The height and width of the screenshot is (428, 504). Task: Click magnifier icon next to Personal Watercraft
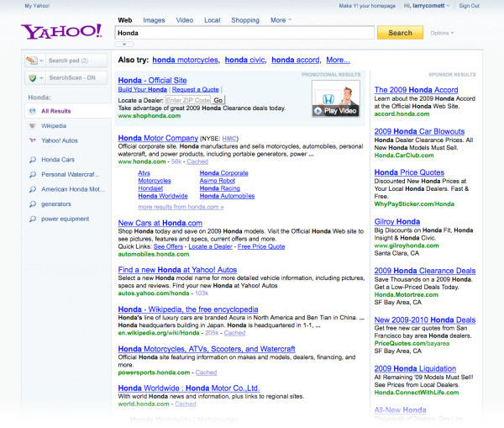(33, 174)
